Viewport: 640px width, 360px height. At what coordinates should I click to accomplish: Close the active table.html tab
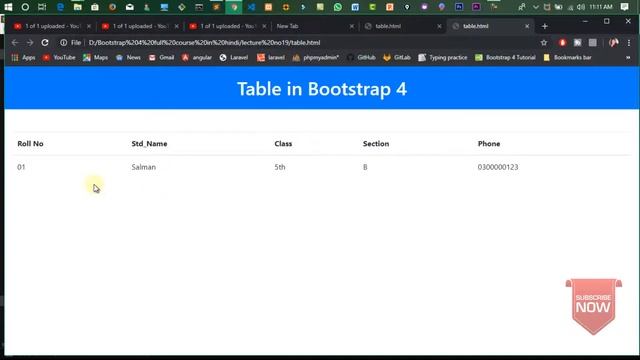coord(527,26)
